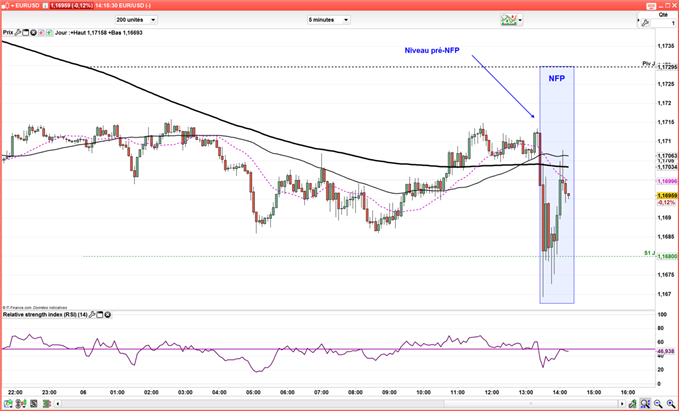Open RSI indicator wrench settings

pos(92,315)
